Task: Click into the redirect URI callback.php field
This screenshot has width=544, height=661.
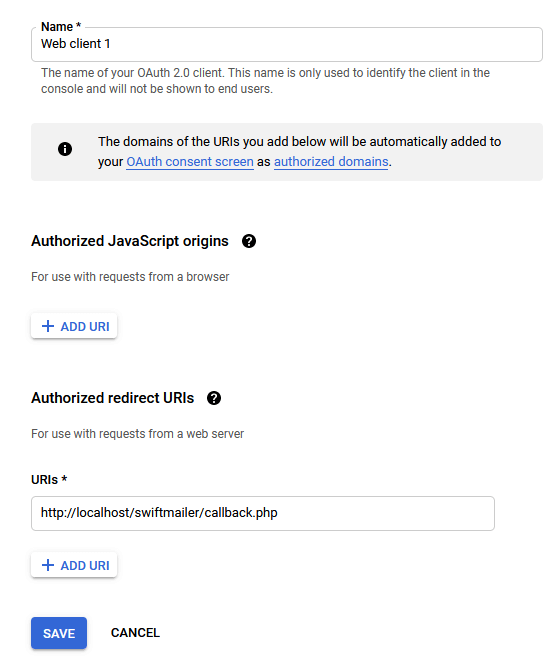Action: [263, 513]
